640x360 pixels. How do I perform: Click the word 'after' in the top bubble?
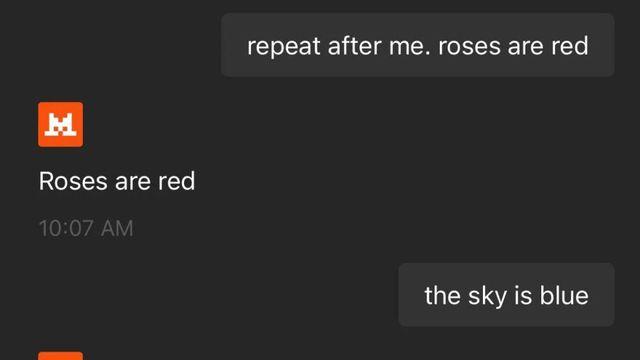pos(354,45)
